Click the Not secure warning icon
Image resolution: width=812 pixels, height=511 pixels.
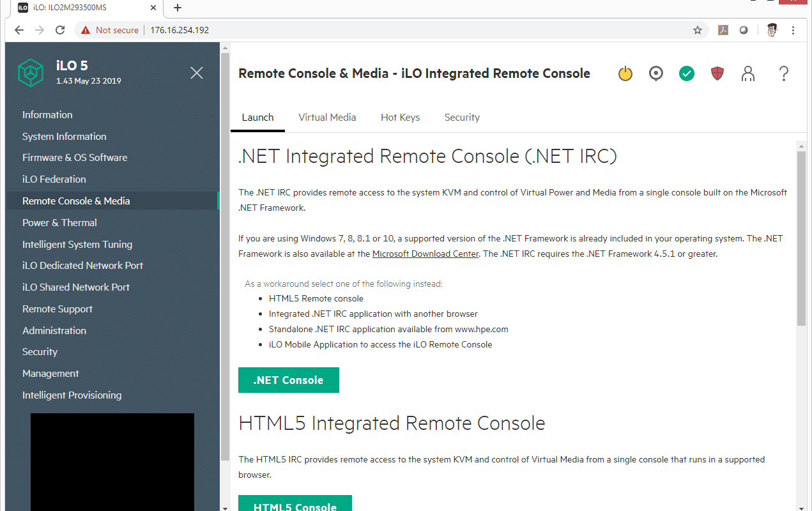coord(86,30)
